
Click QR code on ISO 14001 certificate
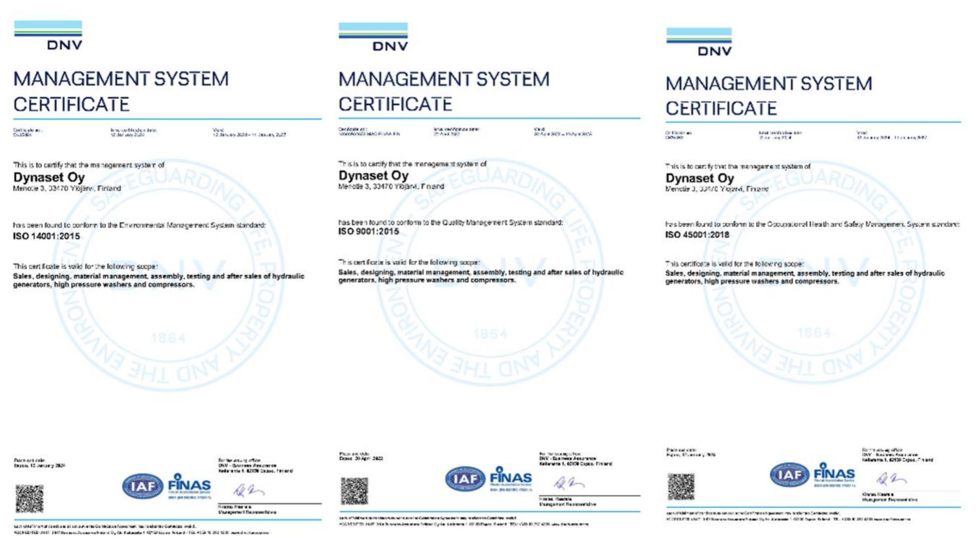click(x=29, y=498)
